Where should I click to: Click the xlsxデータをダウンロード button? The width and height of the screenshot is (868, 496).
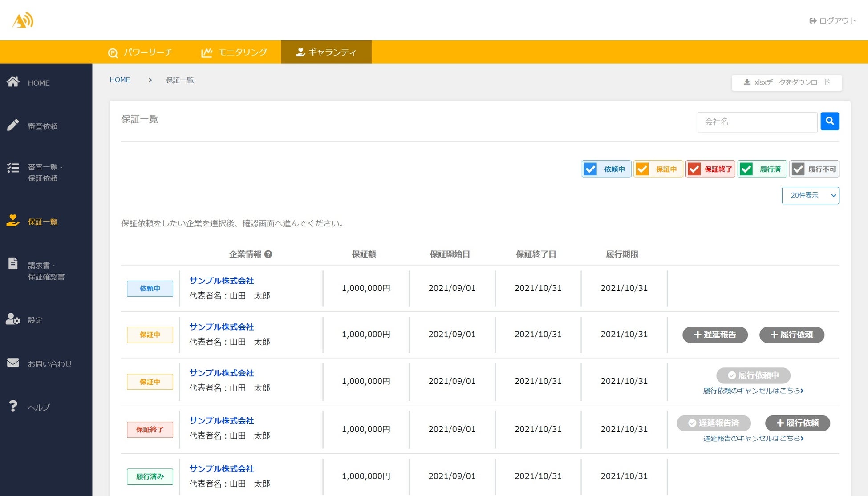click(787, 82)
